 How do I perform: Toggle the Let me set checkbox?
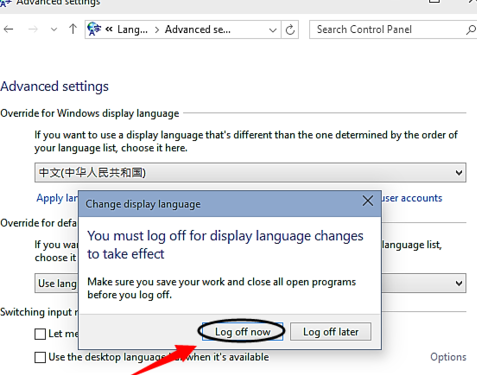(40, 334)
